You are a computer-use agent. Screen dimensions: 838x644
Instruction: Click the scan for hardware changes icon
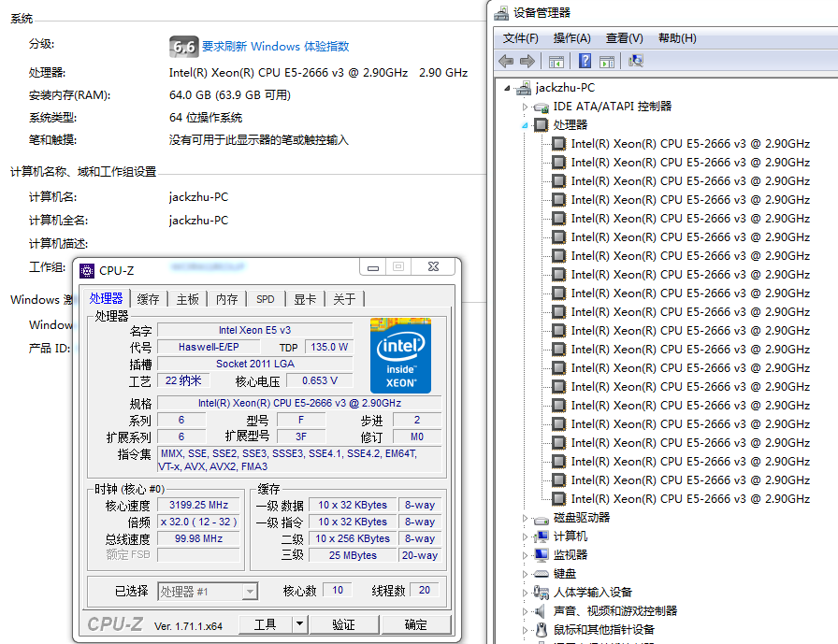coord(636,61)
